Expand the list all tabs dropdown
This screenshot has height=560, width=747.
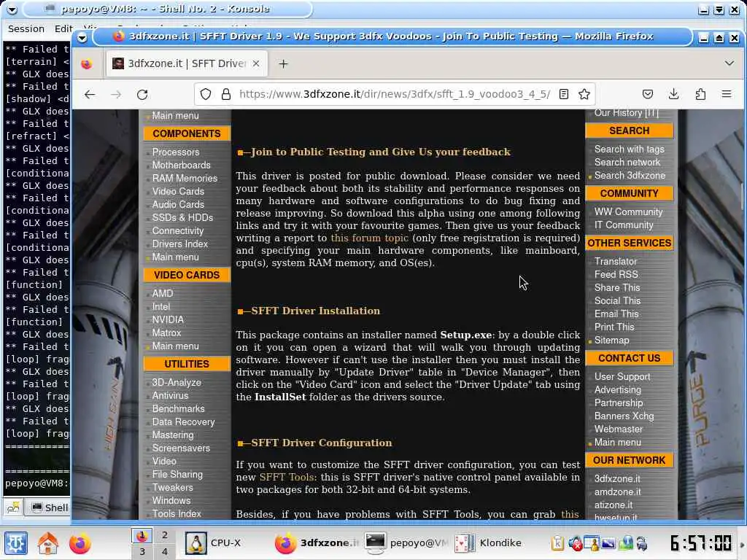coord(729,63)
